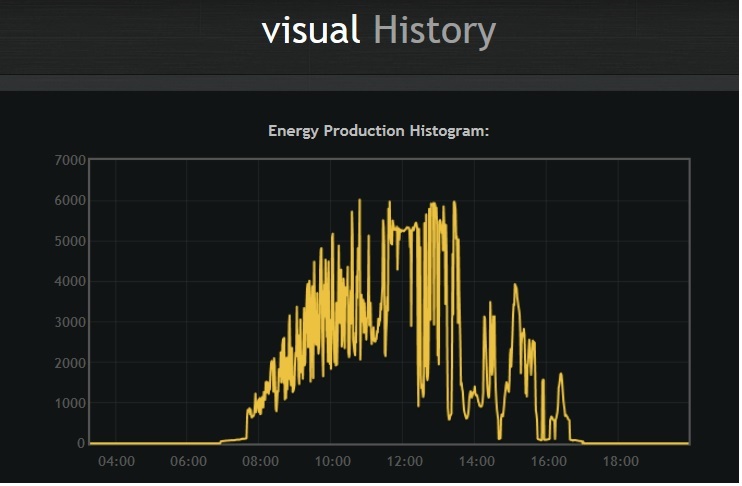The height and width of the screenshot is (486, 742).
Task: Click the isolated production peak just before 16:00
Action: coord(543,408)
